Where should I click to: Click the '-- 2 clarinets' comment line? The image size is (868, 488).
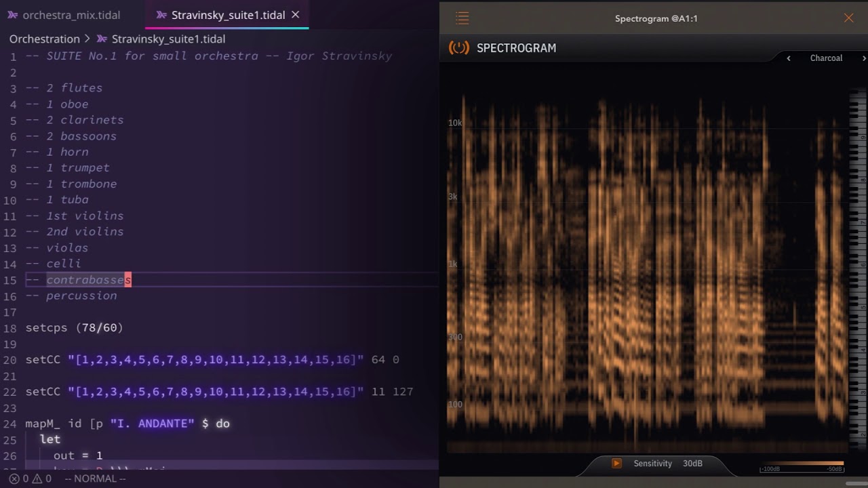(75, 120)
